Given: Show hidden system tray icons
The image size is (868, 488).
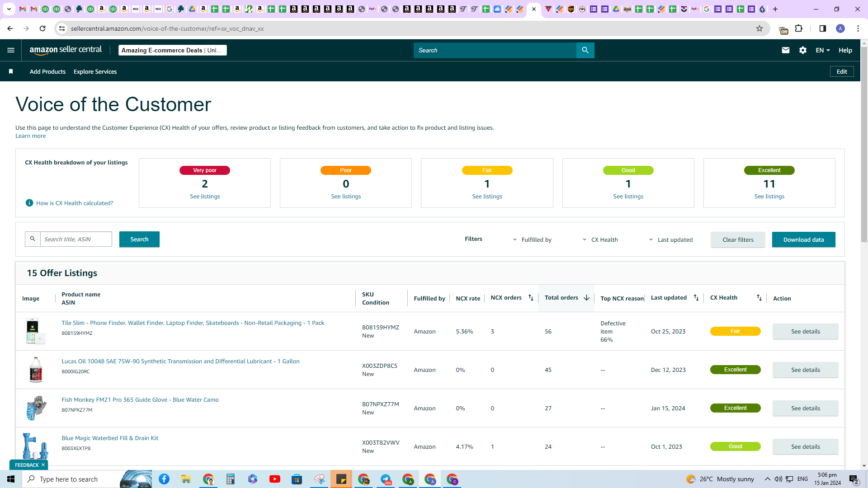Looking at the screenshot, I should click(767, 479).
